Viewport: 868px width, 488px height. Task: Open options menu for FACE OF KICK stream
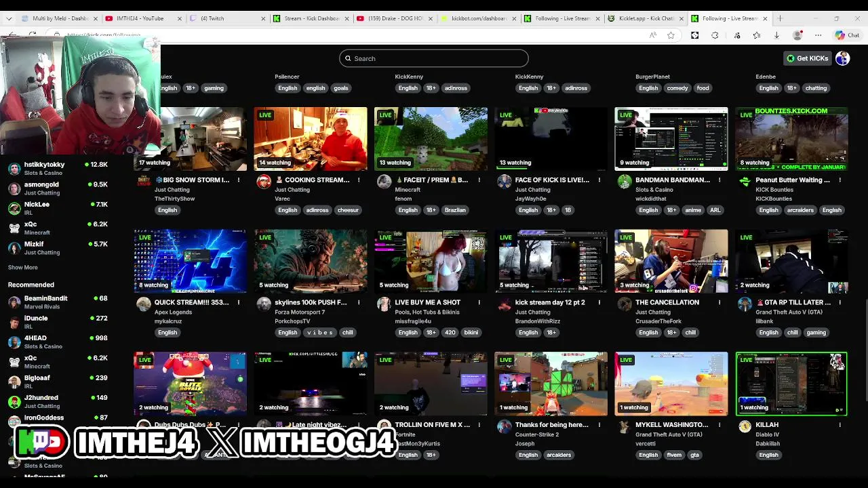(x=599, y=180)
